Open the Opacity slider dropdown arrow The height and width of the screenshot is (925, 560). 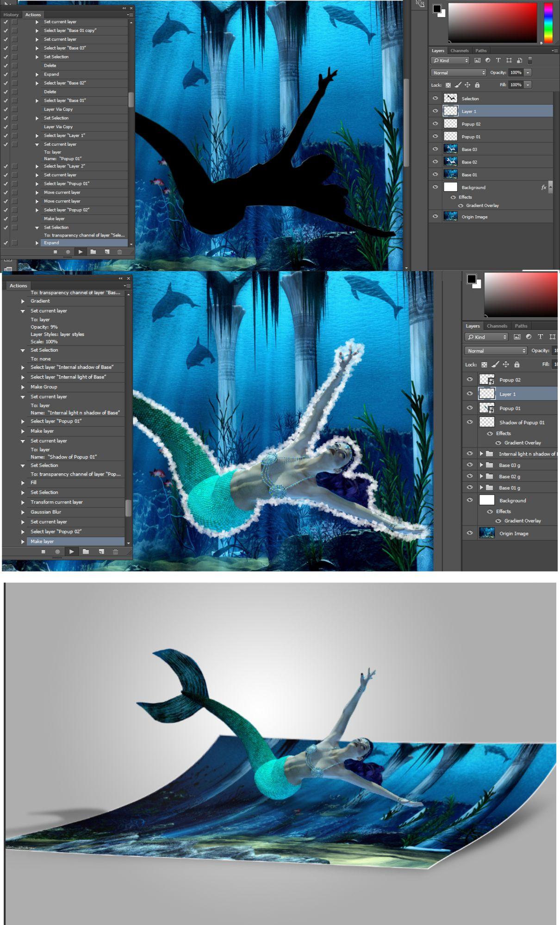pyautogui.click(x=528, y=73)
